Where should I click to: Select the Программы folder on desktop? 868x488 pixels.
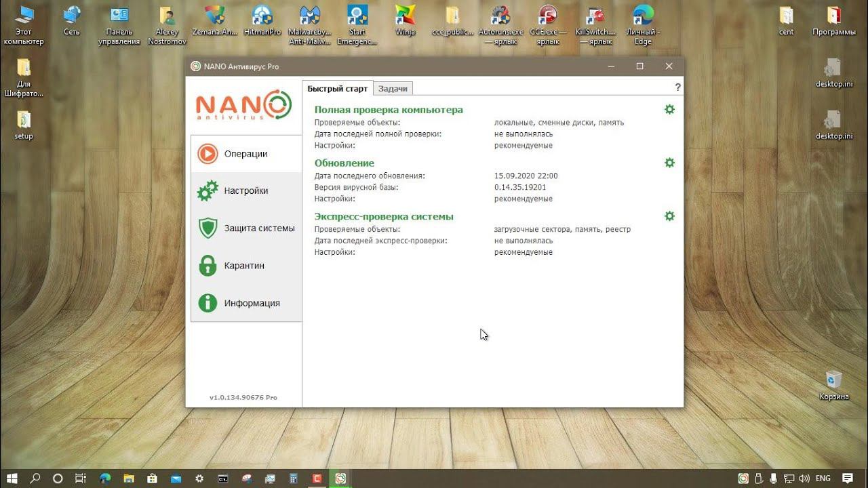[x=834, y=21]
